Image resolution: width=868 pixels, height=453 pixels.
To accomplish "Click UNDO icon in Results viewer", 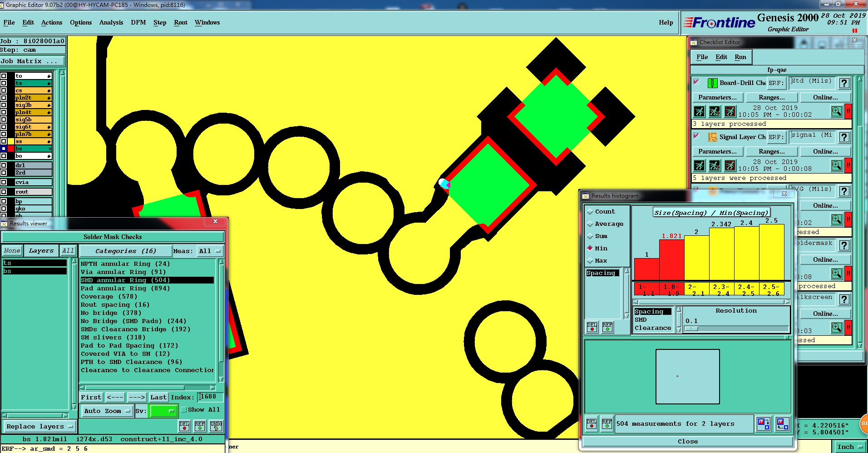I will pyautogui.click(x=216, y=426).
